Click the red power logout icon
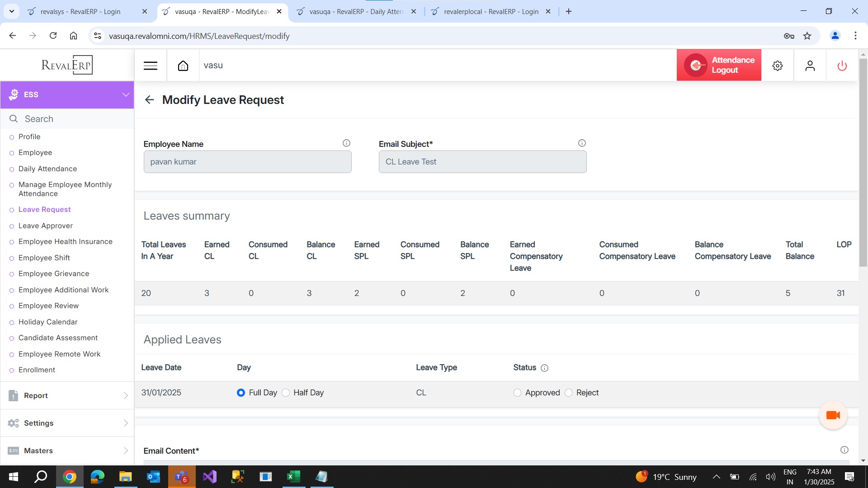The width and height of the screenshot is (868, 488). 842,66
